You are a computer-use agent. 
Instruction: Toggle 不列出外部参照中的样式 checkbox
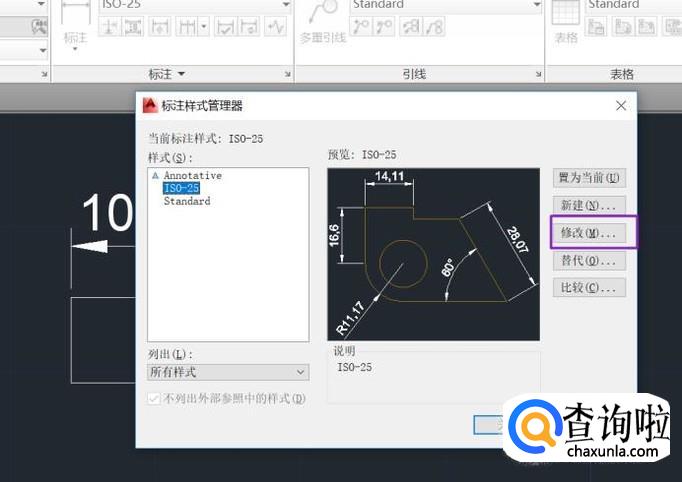(x=154, y=398)
